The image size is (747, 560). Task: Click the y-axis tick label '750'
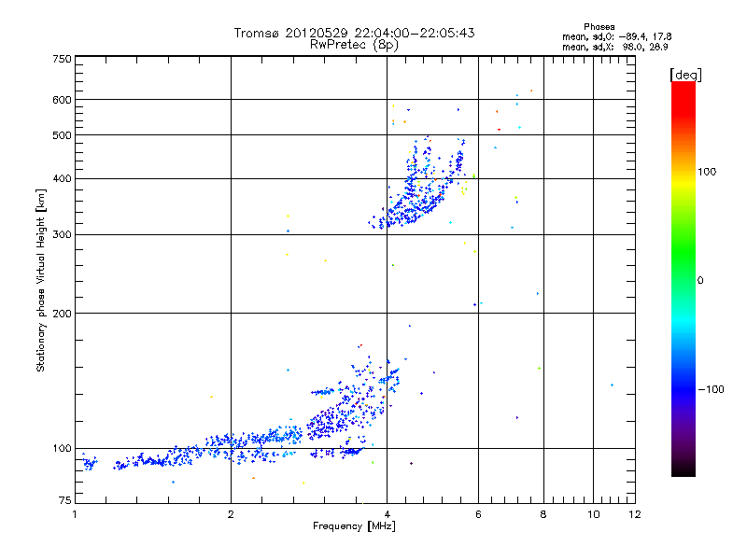[63, 59]
